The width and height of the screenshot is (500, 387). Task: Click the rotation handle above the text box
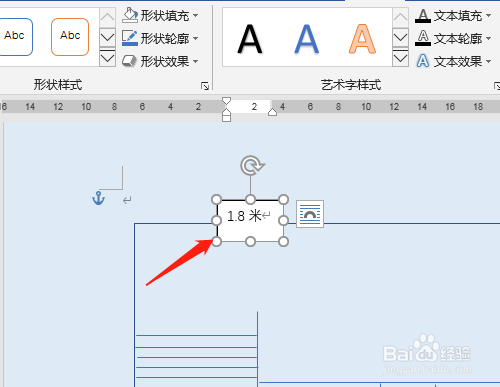(x=252, y=165)
